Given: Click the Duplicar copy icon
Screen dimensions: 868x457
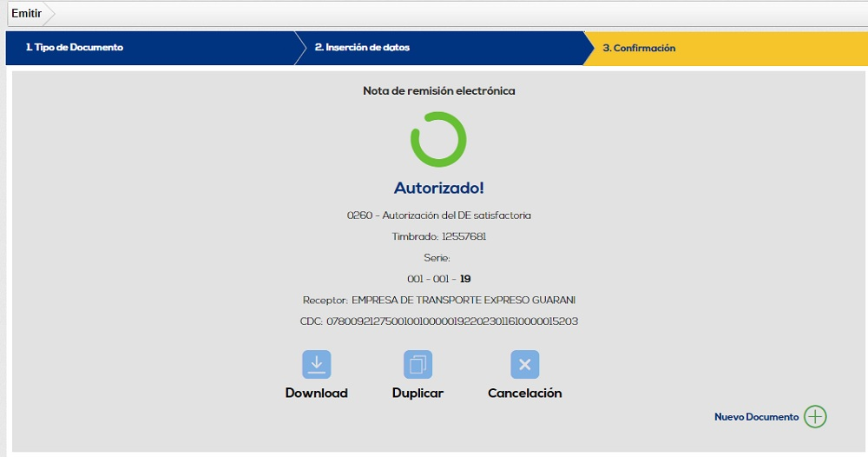Looking at the screenshot, I should tap(418, 364).
